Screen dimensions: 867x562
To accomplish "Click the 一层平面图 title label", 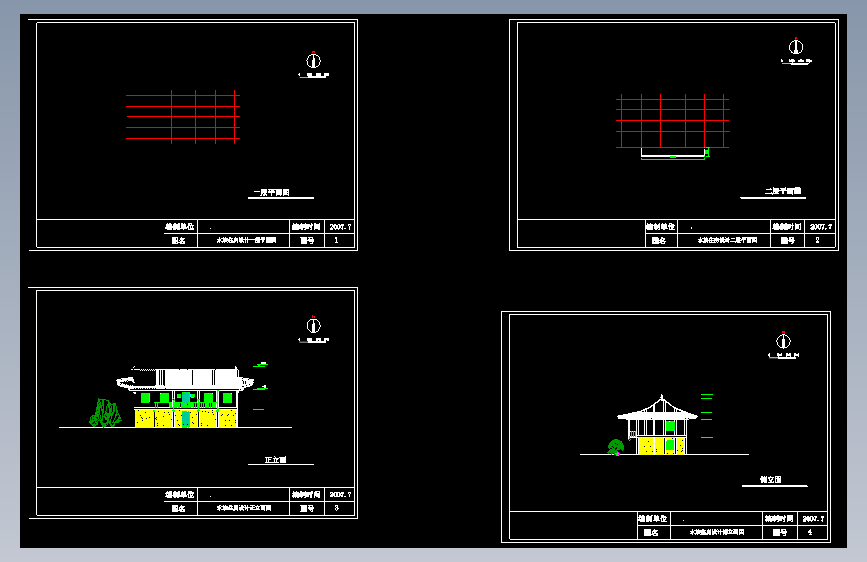I will [271, 192].
